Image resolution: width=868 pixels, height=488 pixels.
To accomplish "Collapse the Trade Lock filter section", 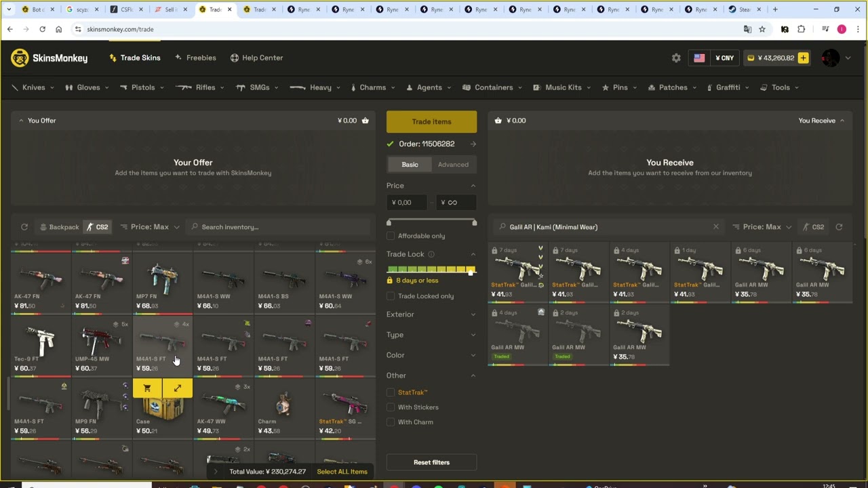I will pyautogui.click(x=431, y=254).
